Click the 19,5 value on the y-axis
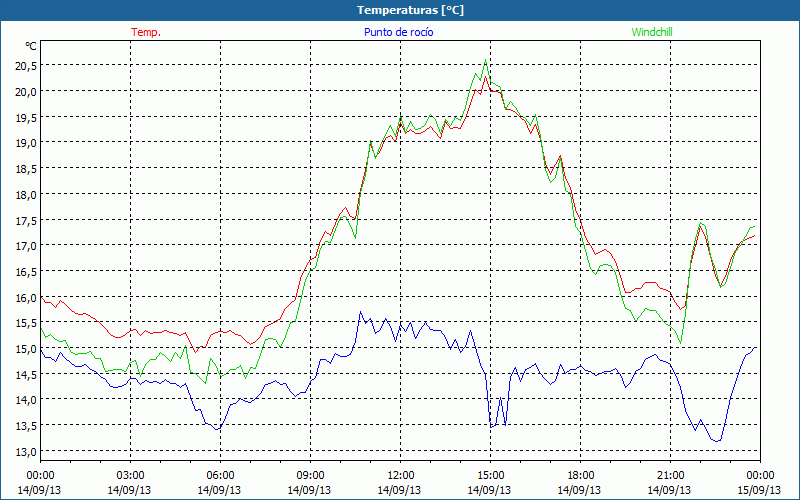Image resolution: width=800 pixels, height=500 pixels. (x=26, y=117)
